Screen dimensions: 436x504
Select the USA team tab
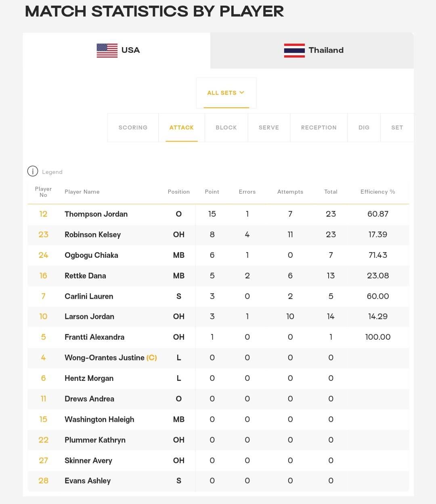[117, 50]
